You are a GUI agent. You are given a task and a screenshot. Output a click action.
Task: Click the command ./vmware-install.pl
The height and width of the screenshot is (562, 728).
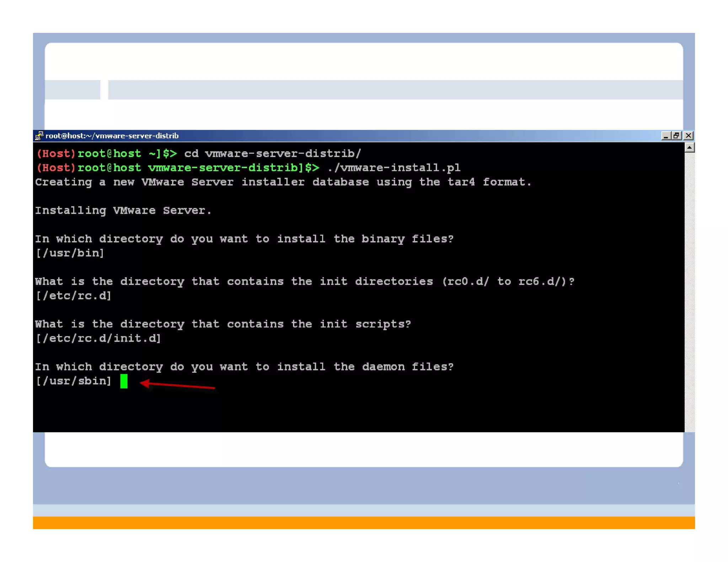point(394,168)
